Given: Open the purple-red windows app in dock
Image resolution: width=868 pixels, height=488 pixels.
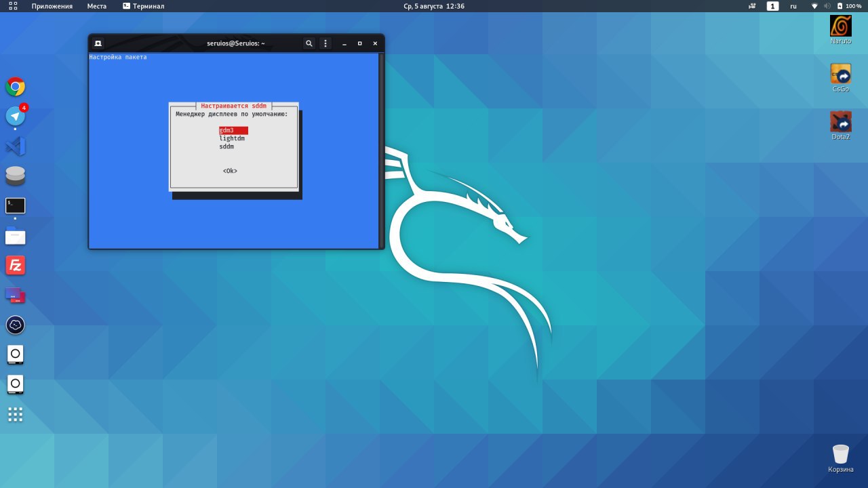Looking at the screenshot, I should [16, 295].
